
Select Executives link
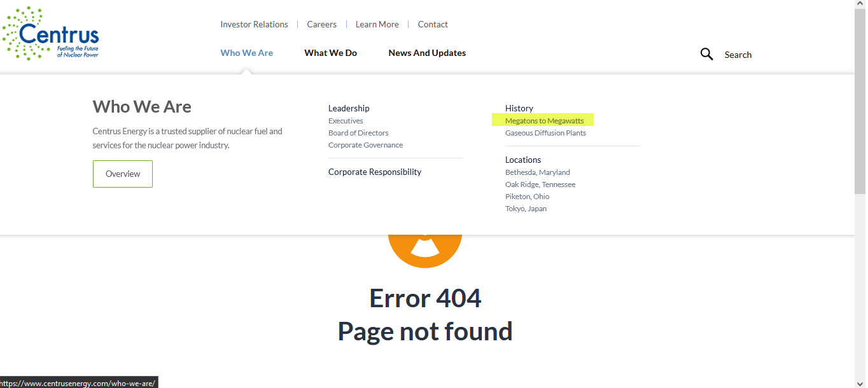coord(346,121)
